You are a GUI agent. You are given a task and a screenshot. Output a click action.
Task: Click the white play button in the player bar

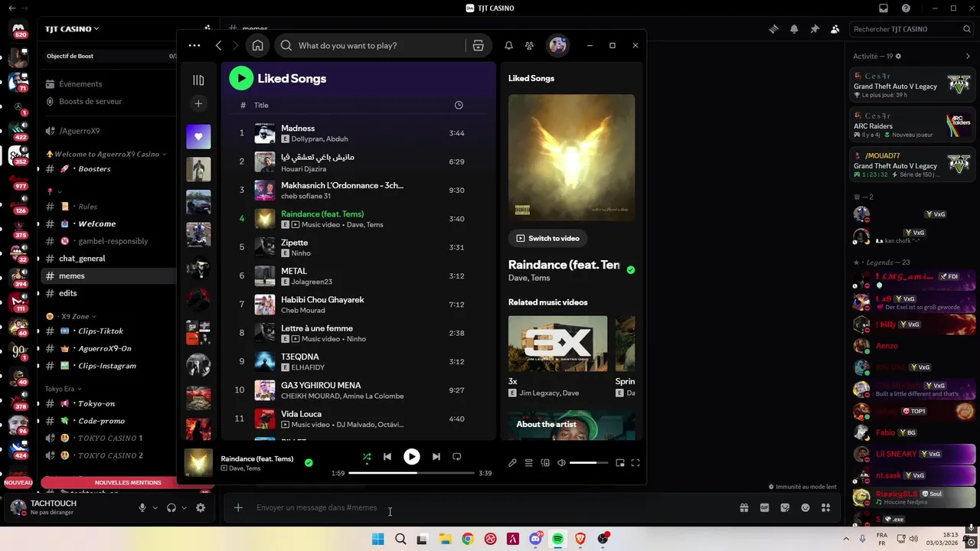[412, 457]
